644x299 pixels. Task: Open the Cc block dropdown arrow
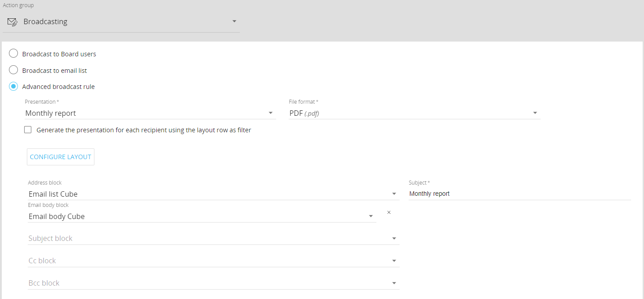[394, 261]
